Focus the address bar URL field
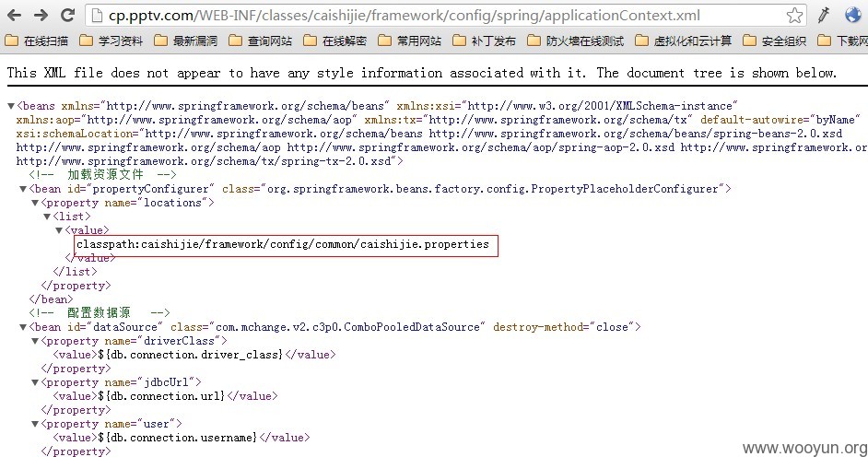This screenshot has height=457, width=868. tap(446, 16)
